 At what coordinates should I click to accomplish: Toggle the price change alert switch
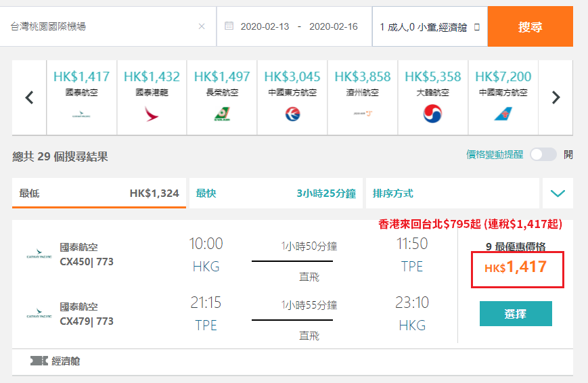coord(543,154)
